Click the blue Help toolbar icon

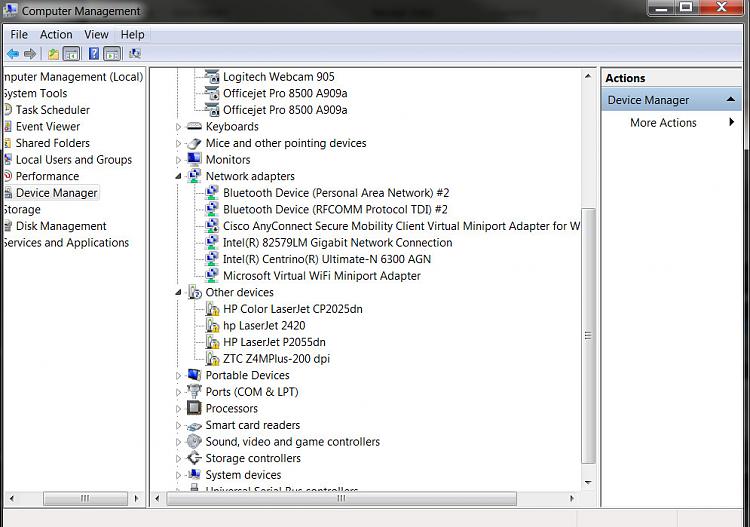click(94, 54)
